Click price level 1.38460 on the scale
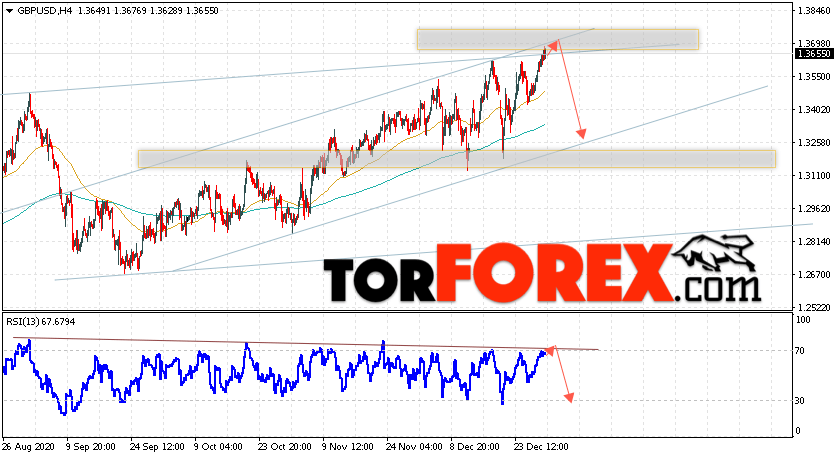The height and width of the screenshot is (458, 838). pyautogui.click(x=814, y=11)
